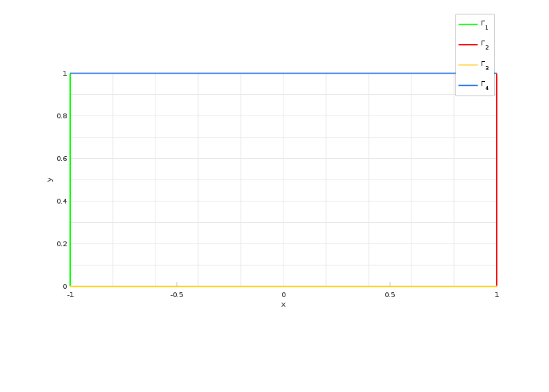Click the 0.6 tick label on y axis
Viewport: 549px width, 392px height.
pyautogui.click(x=62, y=159)
